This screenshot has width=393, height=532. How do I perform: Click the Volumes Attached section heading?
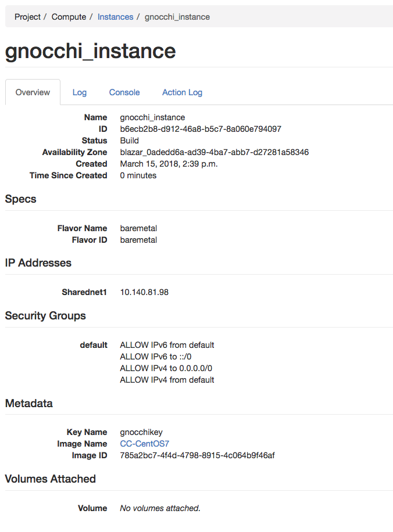50,479
